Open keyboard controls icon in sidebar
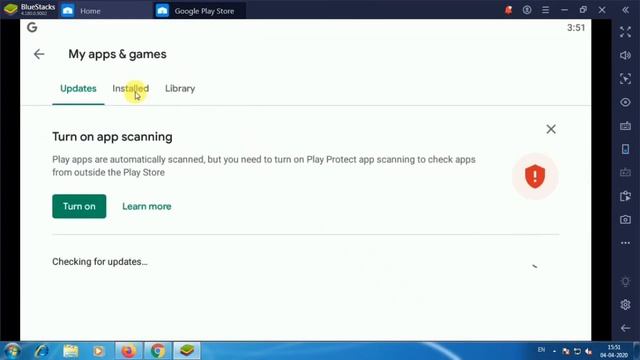 point(625,126)
